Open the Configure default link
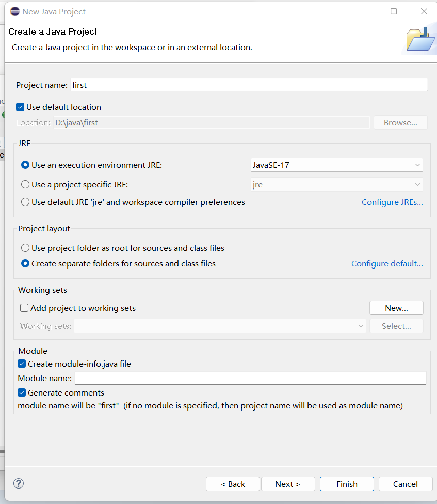 (387, 264)
